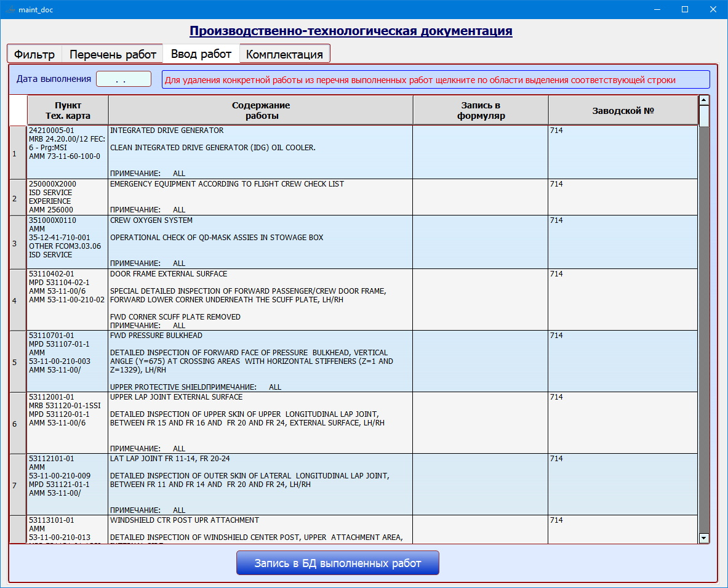This screenshot has width=728, height=588.
Task: Select cell 53113101-01 AMM 53-11-00-210-013
Action: click(x=68, y=530)
